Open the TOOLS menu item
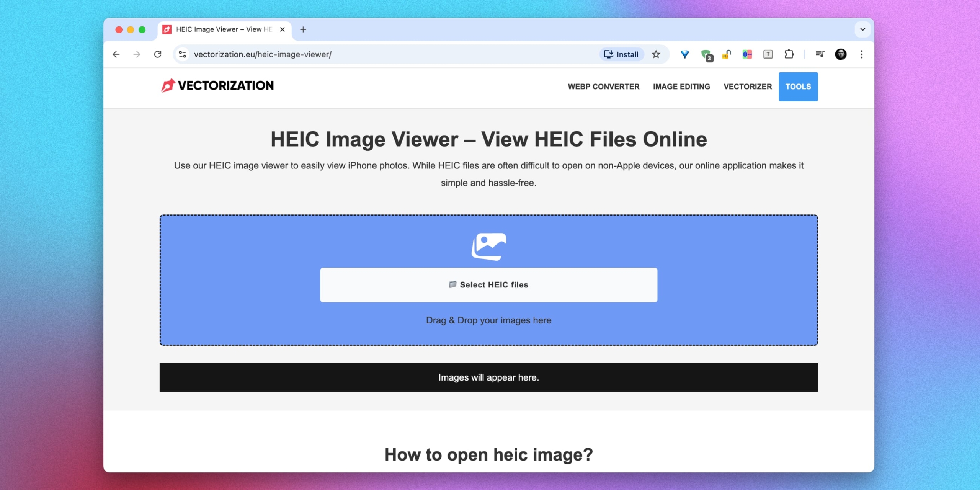Image resolution: width=980 pixels, height=490 pixels. coord(798,87)
